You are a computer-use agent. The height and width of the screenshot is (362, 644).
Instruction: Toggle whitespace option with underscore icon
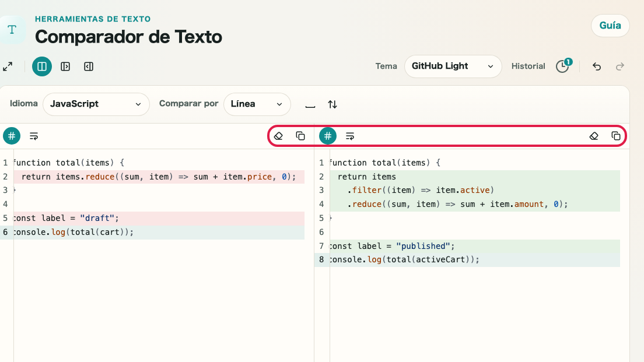tap(310, 105)
